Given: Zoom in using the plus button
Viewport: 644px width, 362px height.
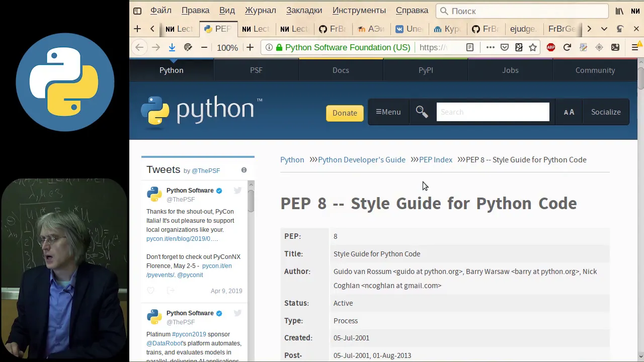Looking at the screenshot, I should click(250, 47).
